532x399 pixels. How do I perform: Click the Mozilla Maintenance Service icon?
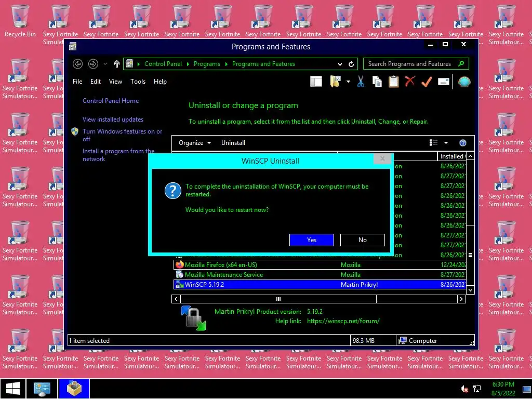click(x=179, y=274)
